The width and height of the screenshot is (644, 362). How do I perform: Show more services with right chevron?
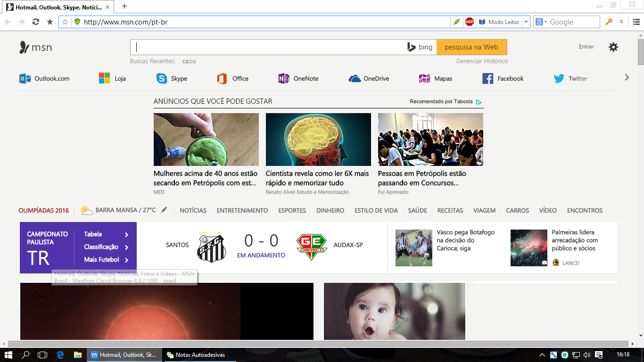pos(627,77)
